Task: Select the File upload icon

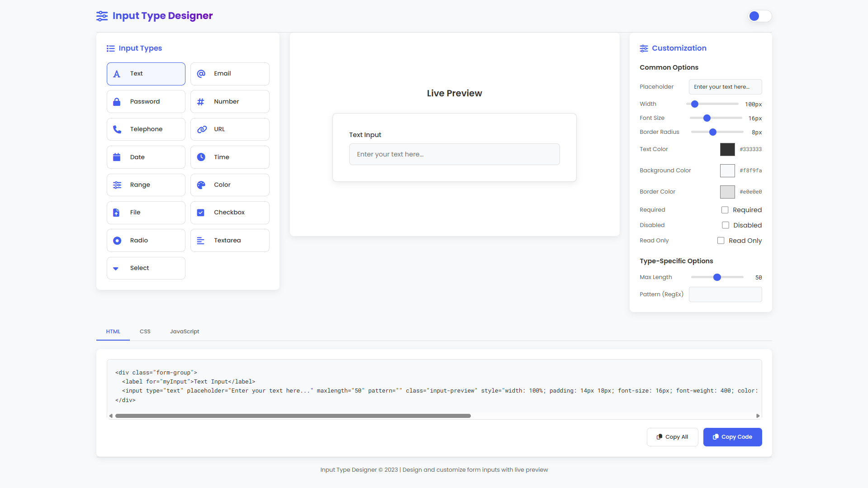Action: (116, 213)
